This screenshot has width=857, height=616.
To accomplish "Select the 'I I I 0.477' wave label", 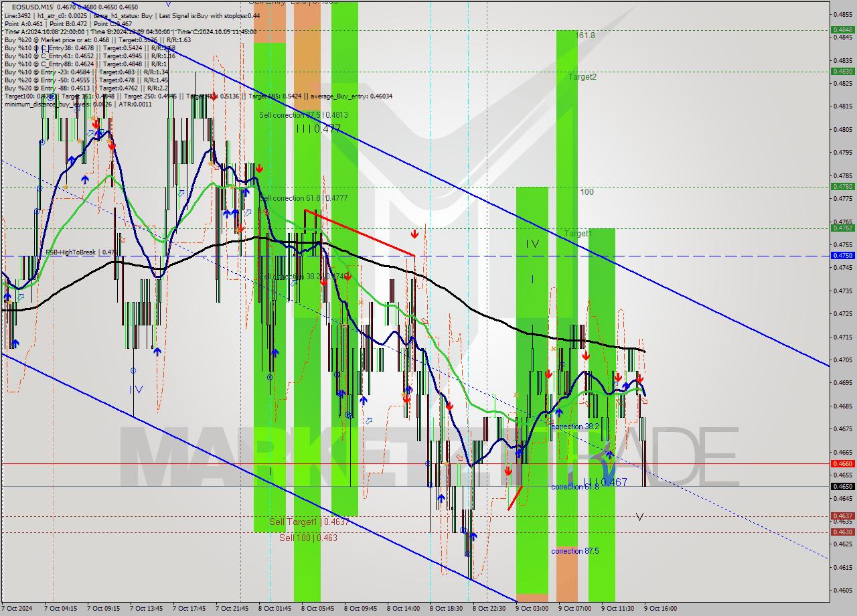I will point(318,129).
